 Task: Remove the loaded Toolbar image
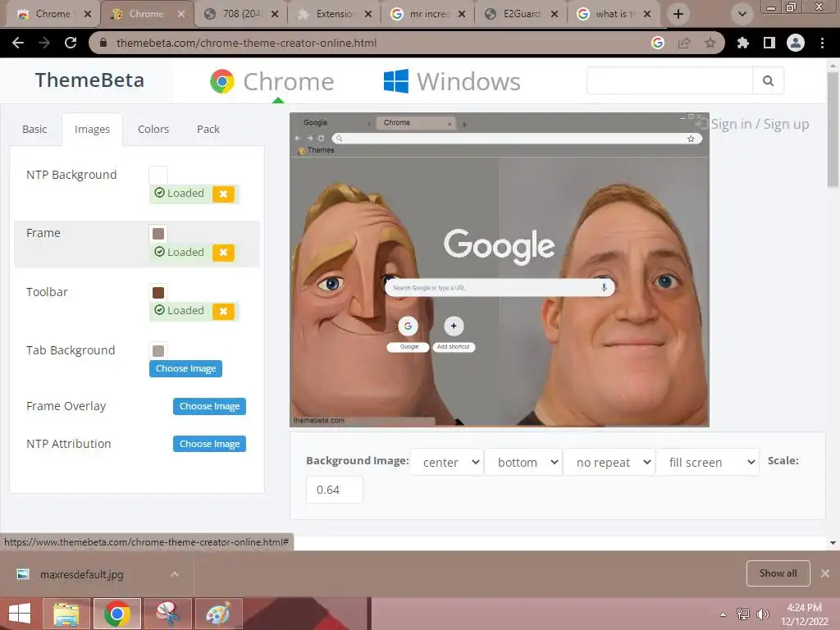point(223,311)
